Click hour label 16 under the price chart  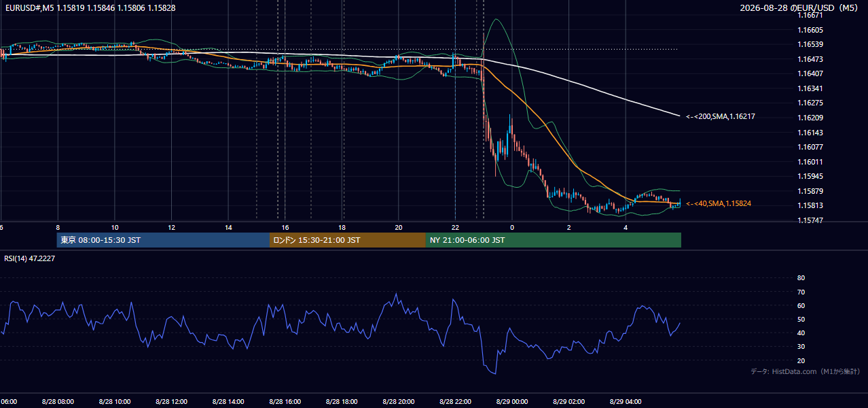point(285,227)
